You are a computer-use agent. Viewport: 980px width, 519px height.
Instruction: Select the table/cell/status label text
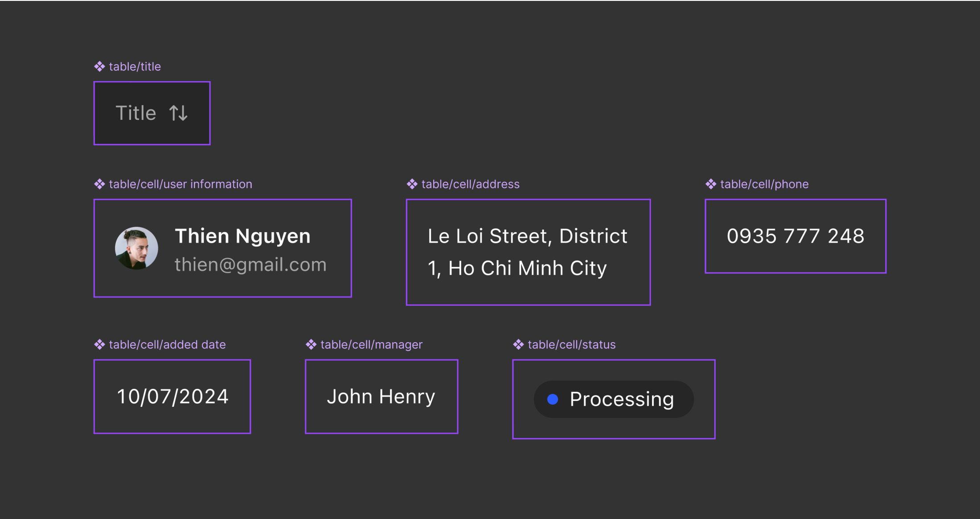571,345
